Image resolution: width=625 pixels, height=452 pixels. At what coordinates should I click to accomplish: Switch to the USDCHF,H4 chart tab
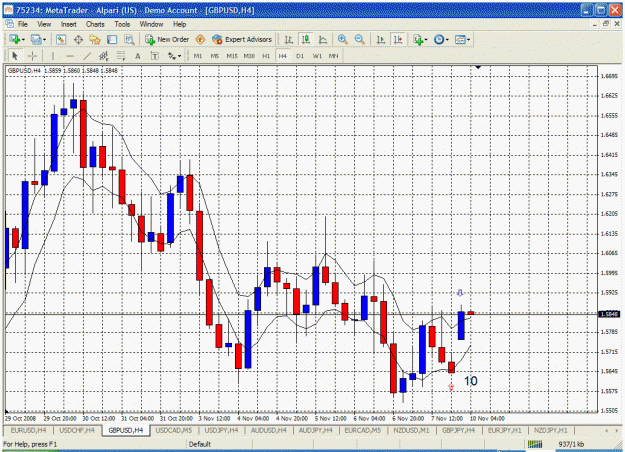click(77, 430)
